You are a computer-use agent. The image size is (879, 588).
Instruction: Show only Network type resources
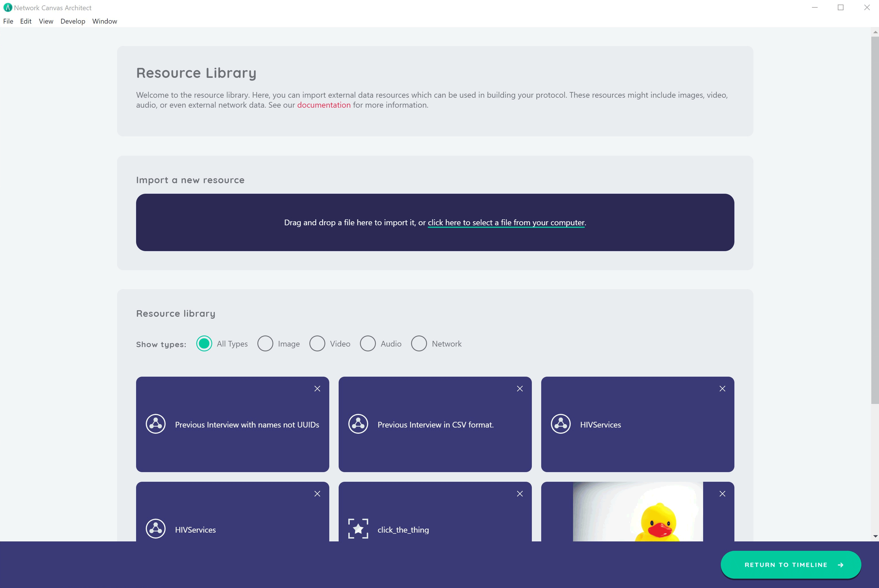[x=419, y=343]
